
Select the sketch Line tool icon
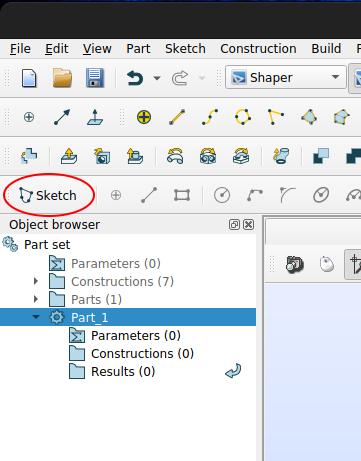pos(149,195)
